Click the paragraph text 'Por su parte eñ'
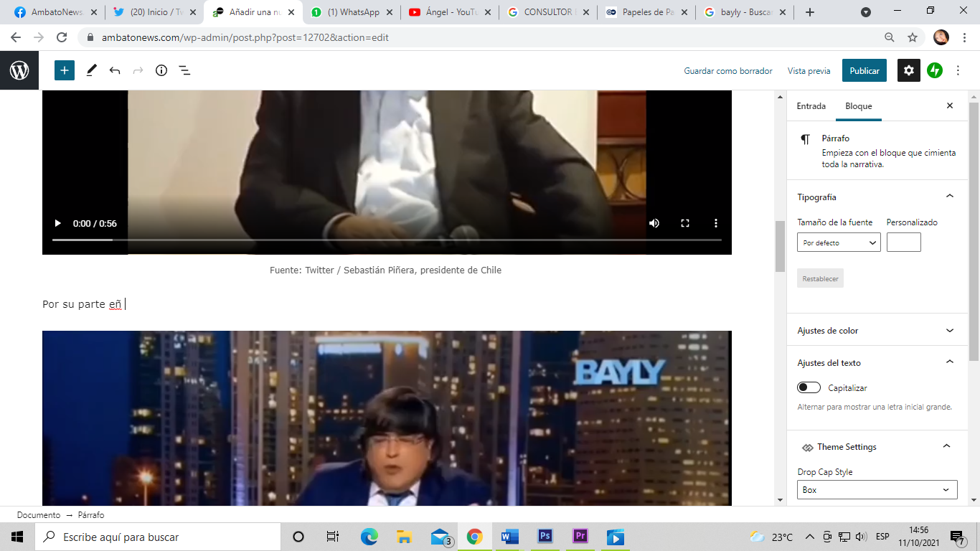Image resolution: width=980 pixels, height=551 pixels. (x=82, y=304)
